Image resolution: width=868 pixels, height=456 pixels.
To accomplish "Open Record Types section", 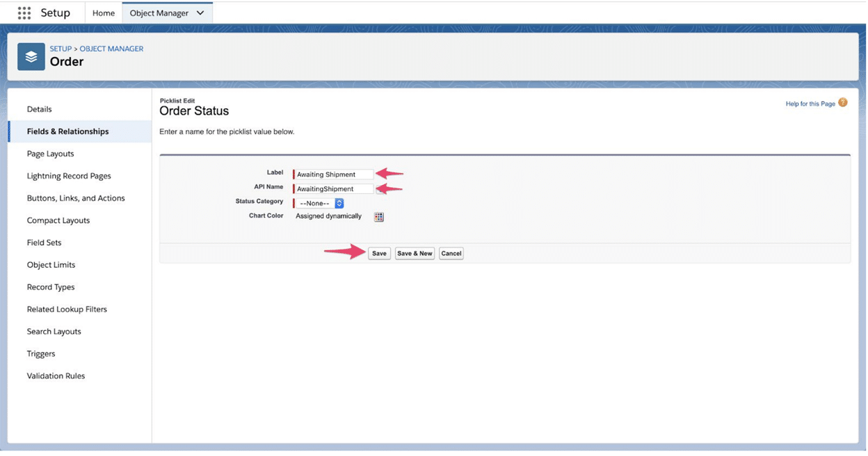I will (x=51, y=287).
